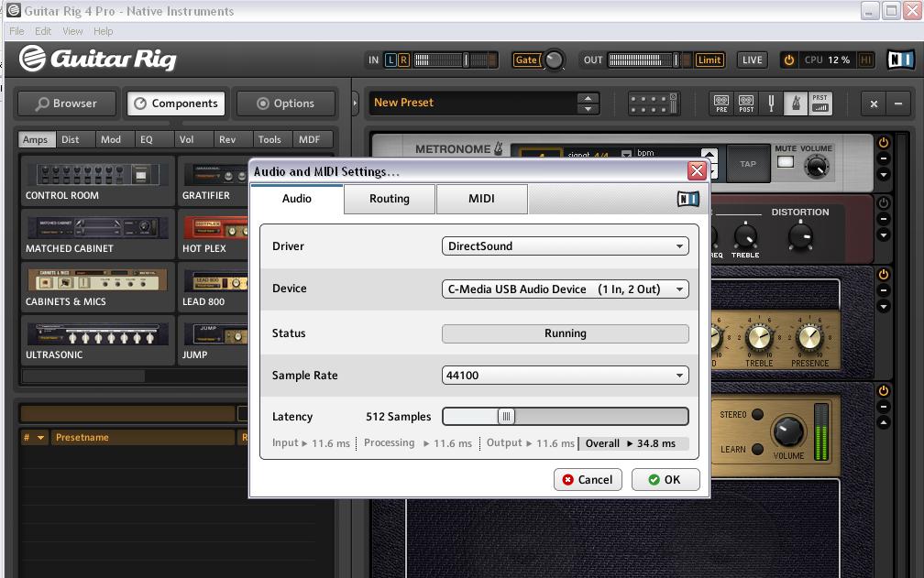Click the Latency slider handle
Viewport: 924px width, 578px height.
tap(506, 416)
